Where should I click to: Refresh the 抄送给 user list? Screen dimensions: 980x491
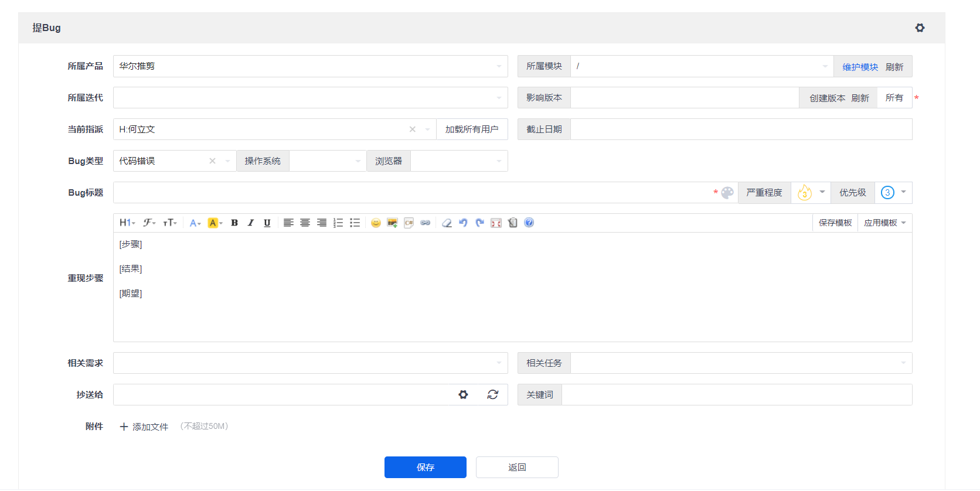coord(493,395)
